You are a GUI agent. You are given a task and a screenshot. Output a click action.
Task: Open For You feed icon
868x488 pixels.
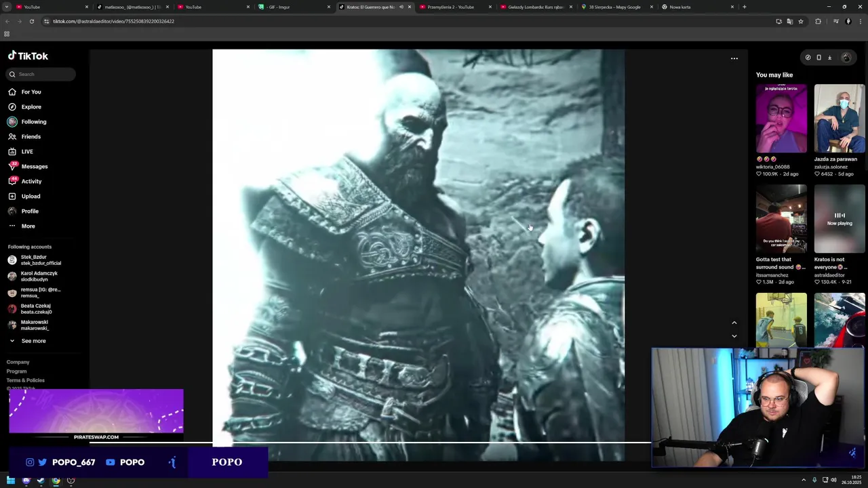click(12, 91)
